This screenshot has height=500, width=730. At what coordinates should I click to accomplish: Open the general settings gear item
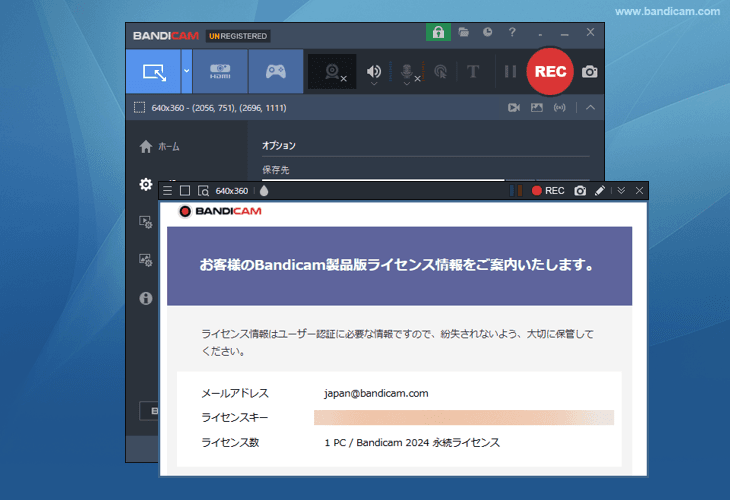point(146,184)
